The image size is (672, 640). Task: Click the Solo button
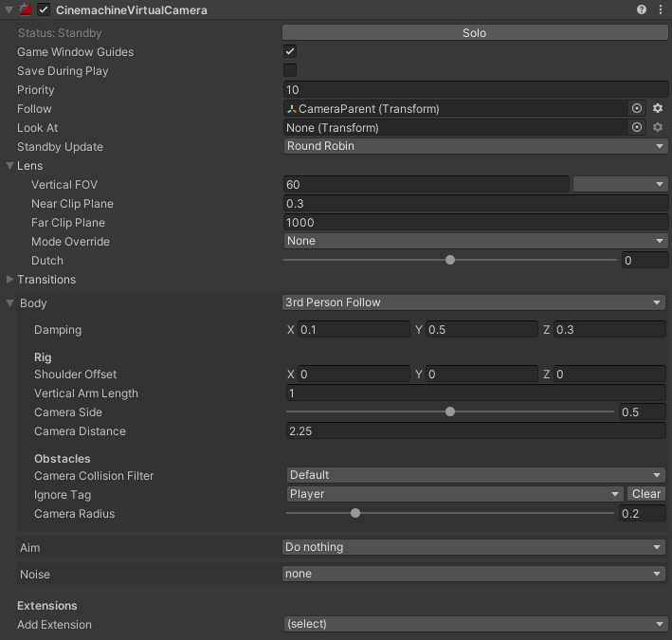click(475, 33)
